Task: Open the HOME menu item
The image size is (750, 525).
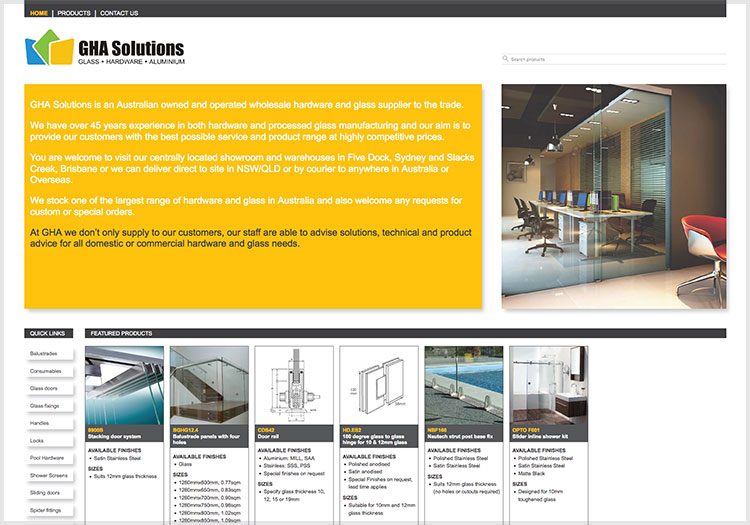Action: [39, 13]
